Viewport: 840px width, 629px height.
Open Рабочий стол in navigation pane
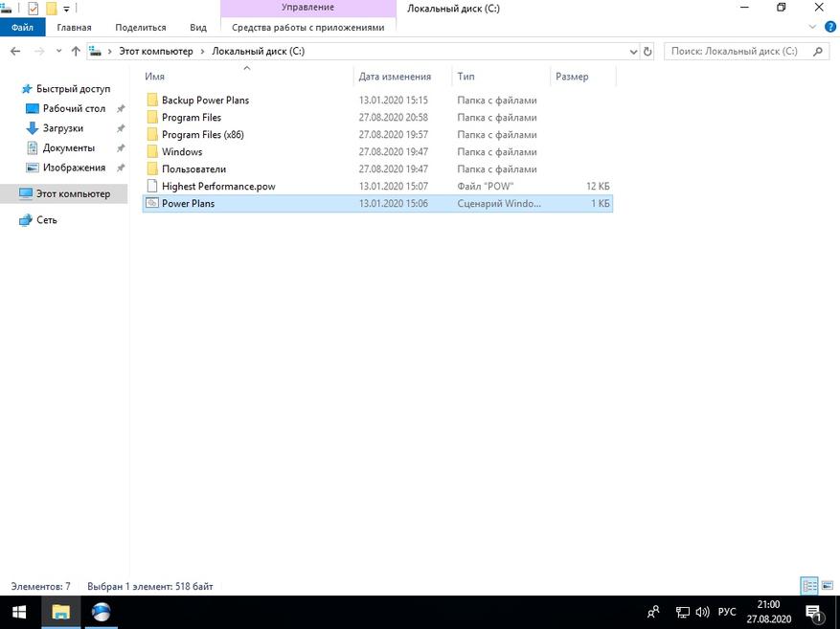pyautogui.click(x=74, y=109)
